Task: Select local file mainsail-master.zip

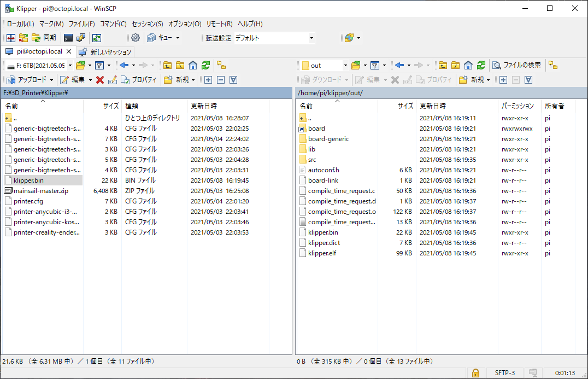Action: coord(41,191)
